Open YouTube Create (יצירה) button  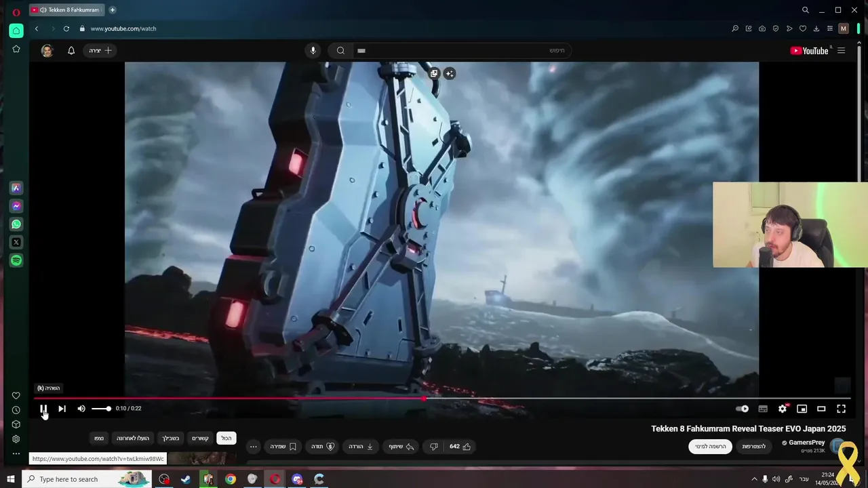click(100, 51)
